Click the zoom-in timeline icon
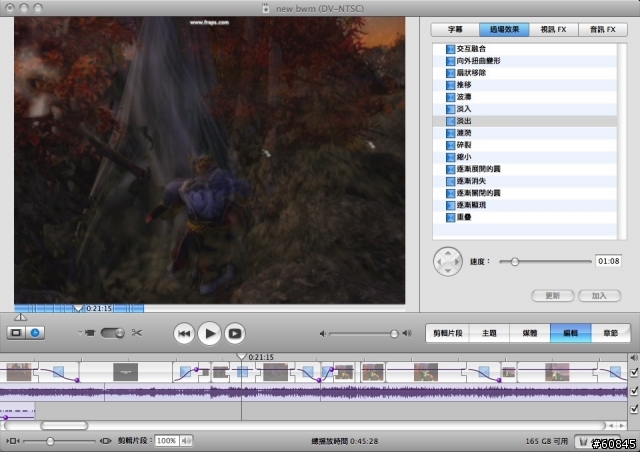Viewport: 640px width, 452px height. pos(106,441)
